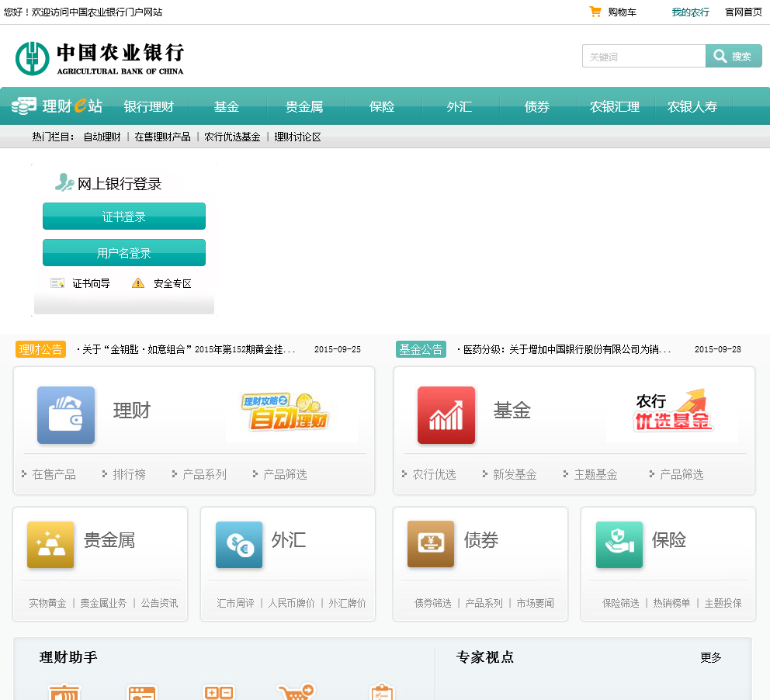This screenshot has width=770, height=700.
Task: Click the blue wallet 理财 icon
Action: pyautogui.click(x=66, y=414)
